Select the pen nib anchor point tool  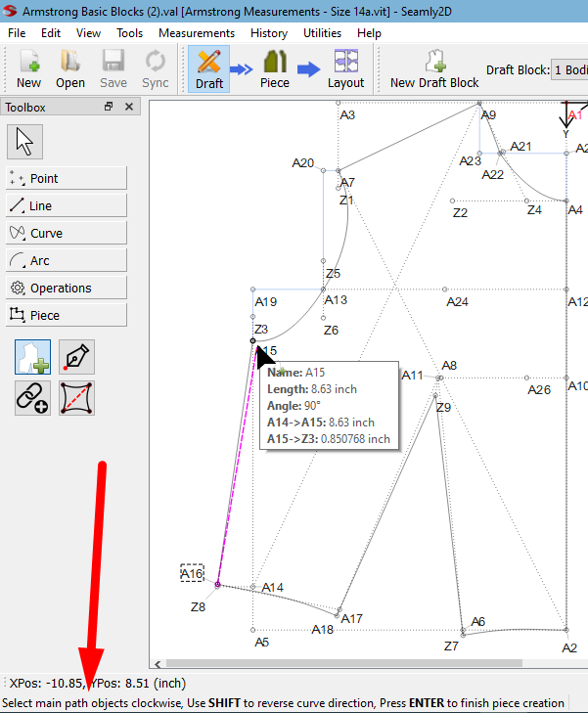tap(76, 356)
